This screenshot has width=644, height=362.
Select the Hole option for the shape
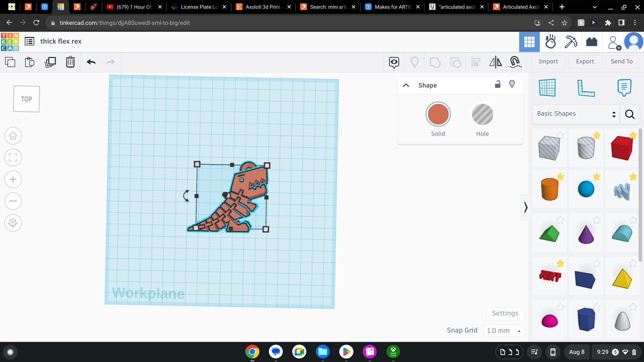pos(482,114)
